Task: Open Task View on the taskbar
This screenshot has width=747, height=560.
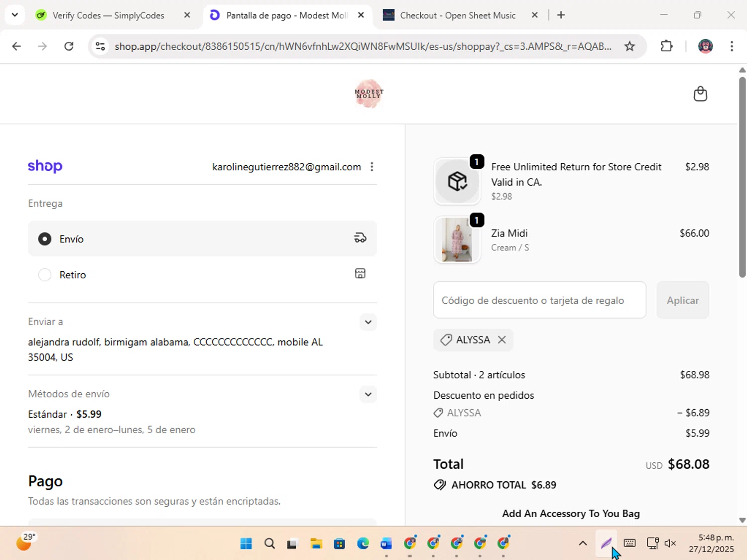Action: [292, 543]
